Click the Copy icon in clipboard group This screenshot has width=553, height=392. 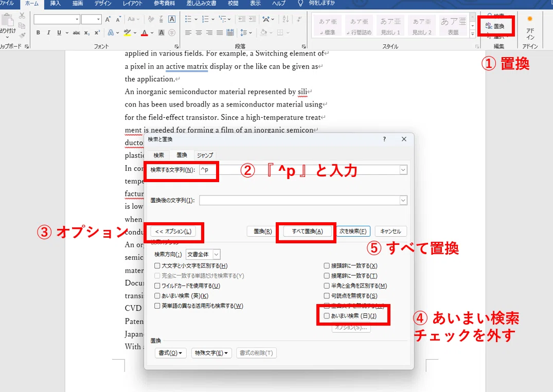pos(22,26)
